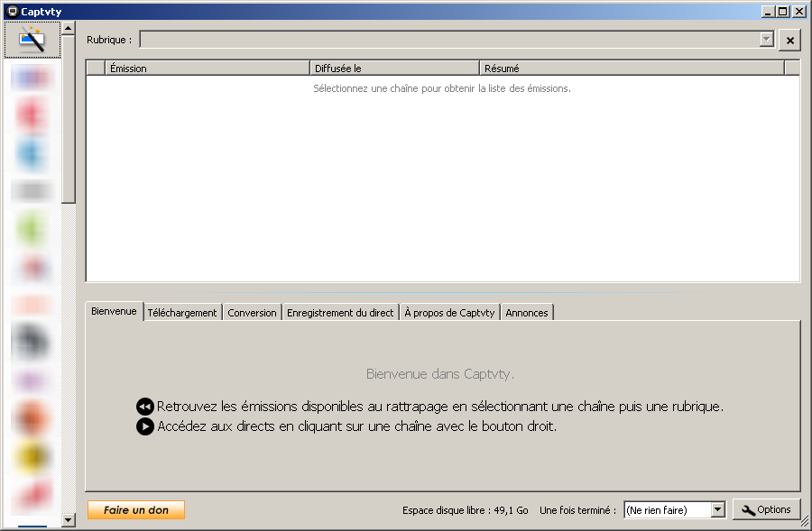
Task: Sort by the Émission column header
Action: coord(208,69)
